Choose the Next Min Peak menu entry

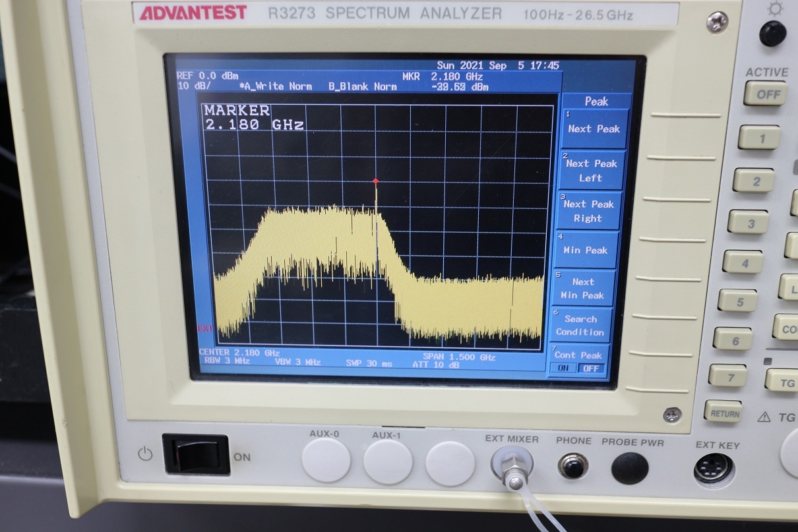[583, 288]
